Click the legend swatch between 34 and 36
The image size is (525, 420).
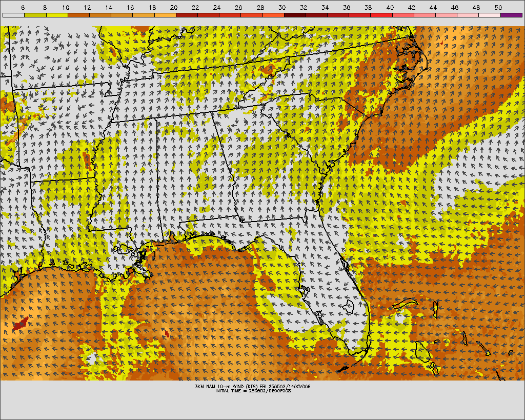point(338,15)
